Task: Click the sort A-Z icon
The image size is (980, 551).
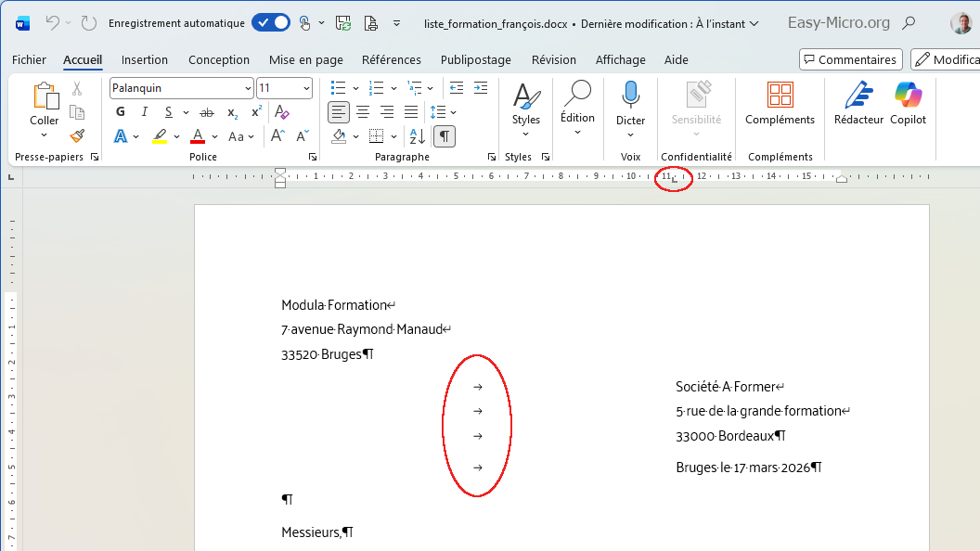Action: tap(418, 136)
